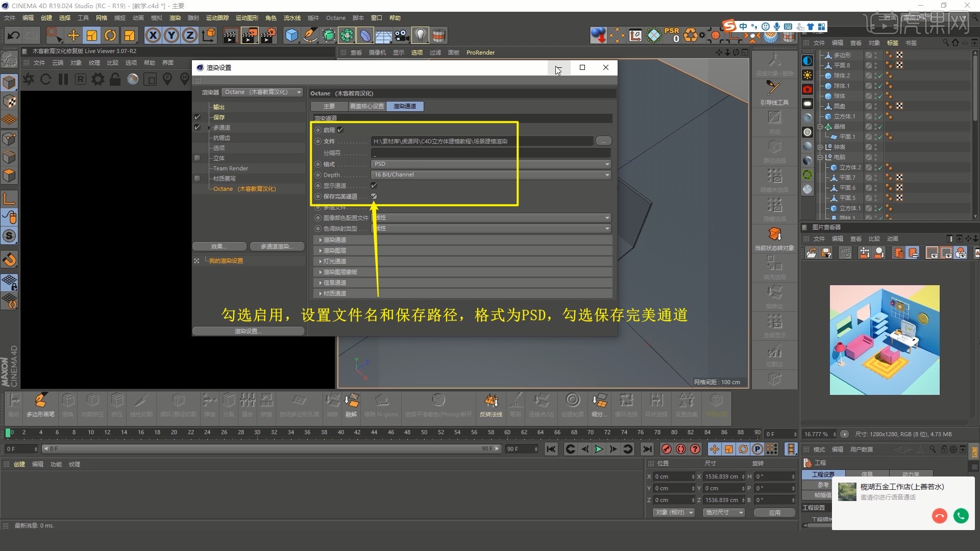Open Edit Render Settings clapperboard gear icon
This screenshot has height=551, width=980.
click(x=268, y=35)
